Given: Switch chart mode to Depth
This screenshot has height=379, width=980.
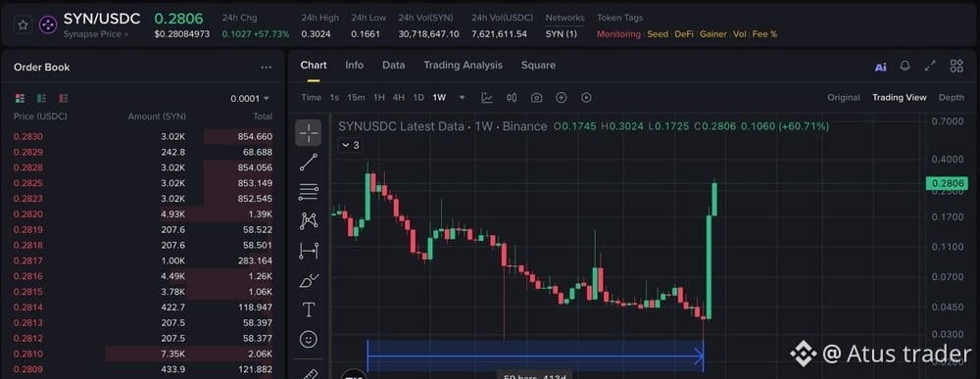Looking at the screenshot, I should tap(952, 97).
